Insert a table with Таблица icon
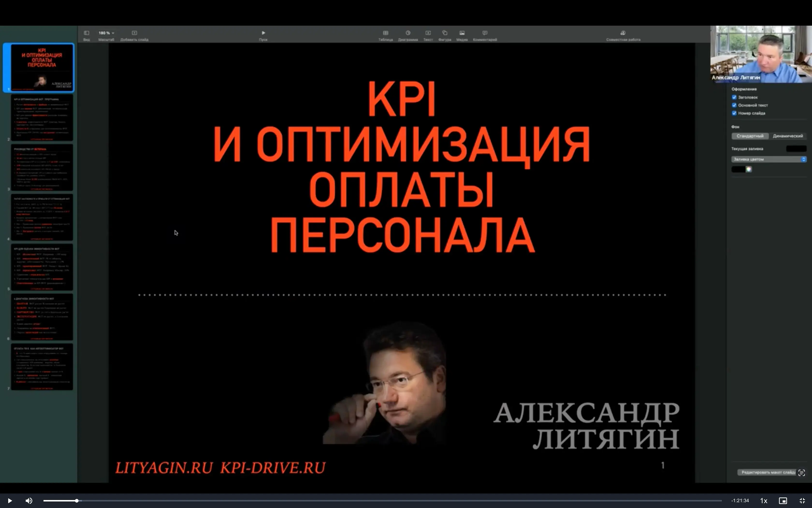This screenshot has height=508, width=812. (x=385, y=33)
